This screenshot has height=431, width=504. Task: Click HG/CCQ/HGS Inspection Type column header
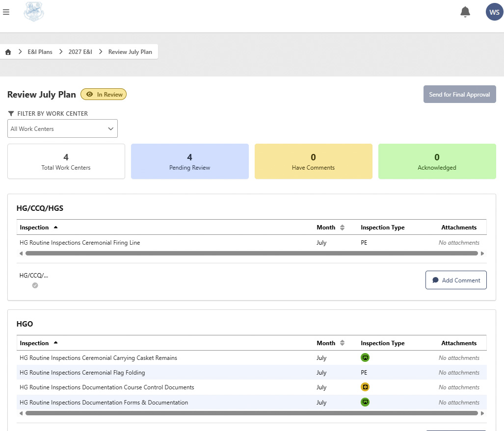coord(382,228)
